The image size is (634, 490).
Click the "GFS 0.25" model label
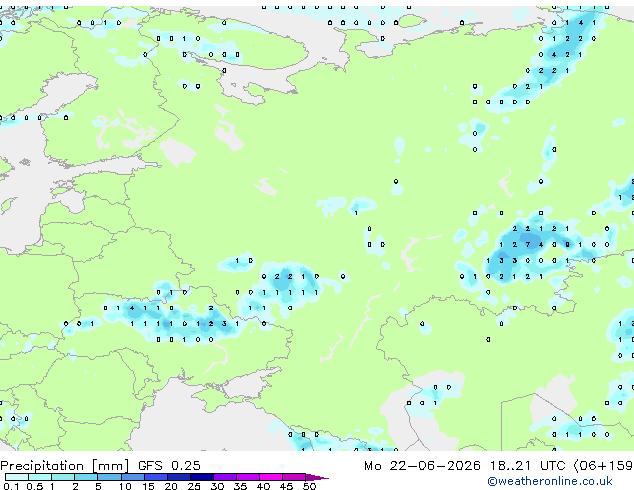tap(169, 465)
